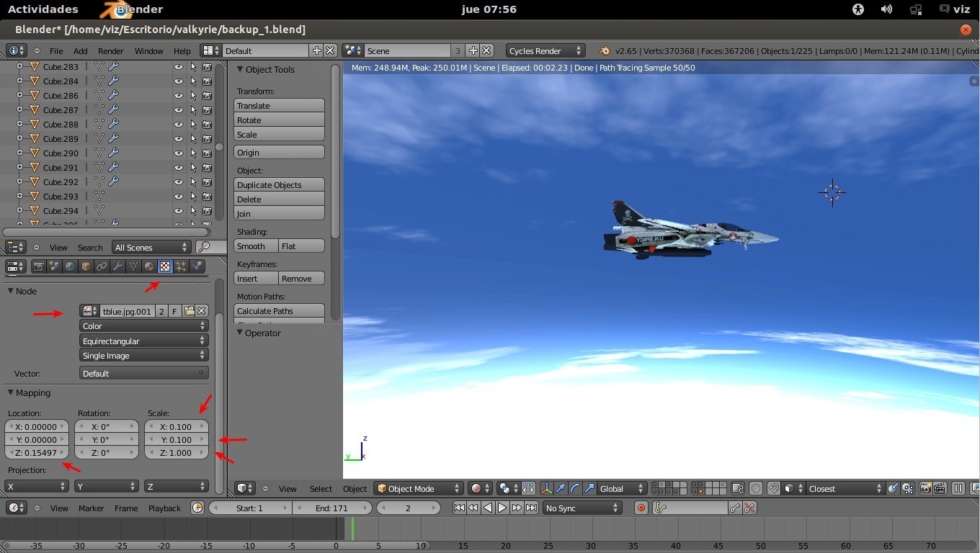980x553 pixels.
Task: Open the Texture properties tab (checkerboard icon)
Action: [165, 266]
